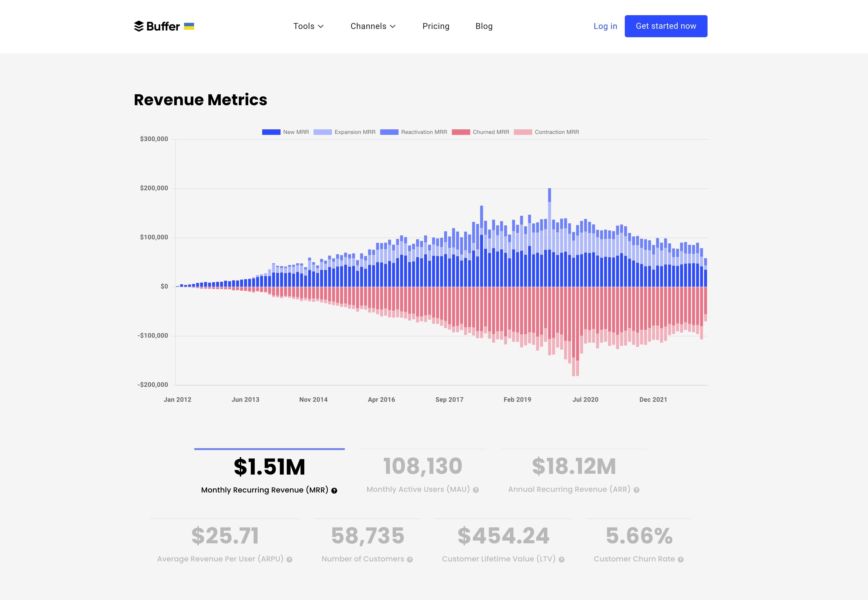This screenshot has height=600, width=868.
Task: Click the MRR help question mark icon
Action: pos(334,491)
